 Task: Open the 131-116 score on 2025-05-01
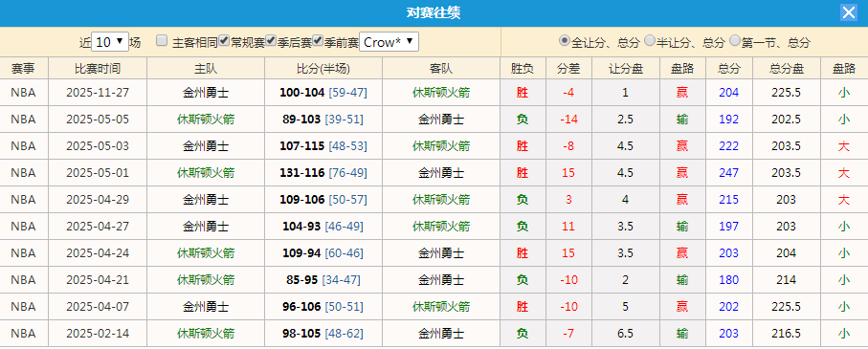coord(301,172)
